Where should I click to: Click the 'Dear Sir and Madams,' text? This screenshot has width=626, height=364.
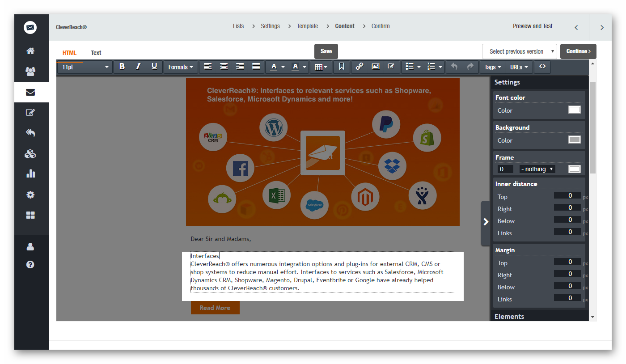click(x=221, y=239)
